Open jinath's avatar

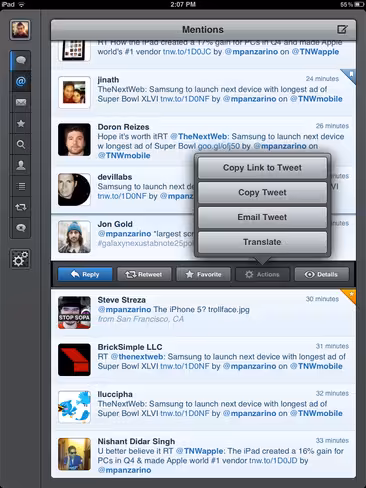74,92
